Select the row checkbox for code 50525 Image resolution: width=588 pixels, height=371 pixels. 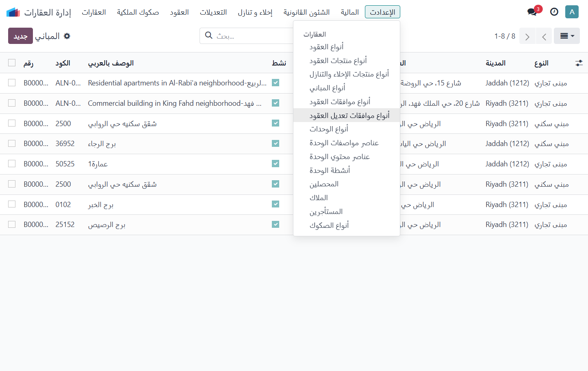point(12,164)
